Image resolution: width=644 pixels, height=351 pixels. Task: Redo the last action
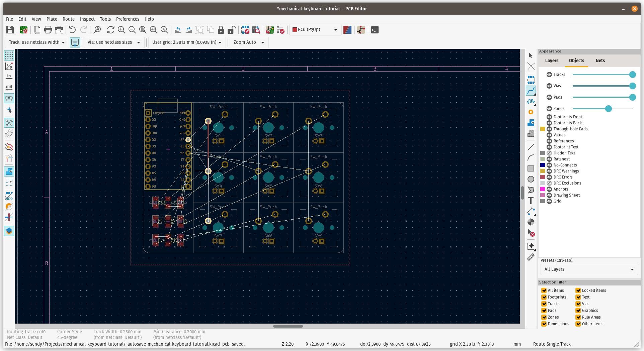point(83,30)
